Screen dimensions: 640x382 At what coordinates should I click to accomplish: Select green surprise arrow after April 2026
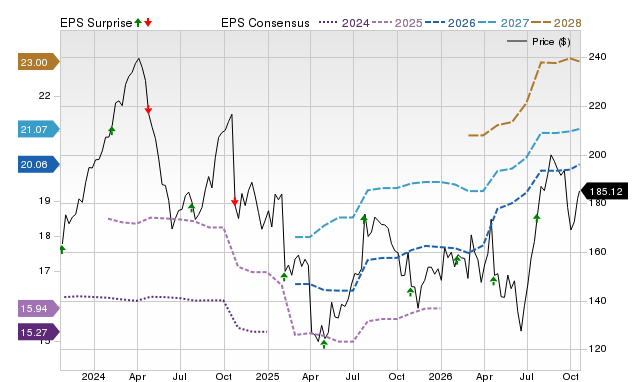point(493,280)
